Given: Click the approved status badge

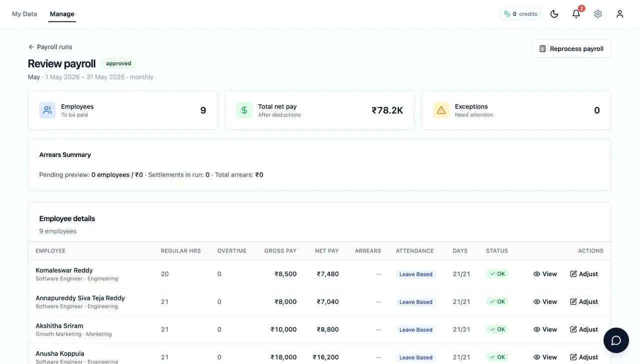Looking at the screenshot, I should 118,63.
